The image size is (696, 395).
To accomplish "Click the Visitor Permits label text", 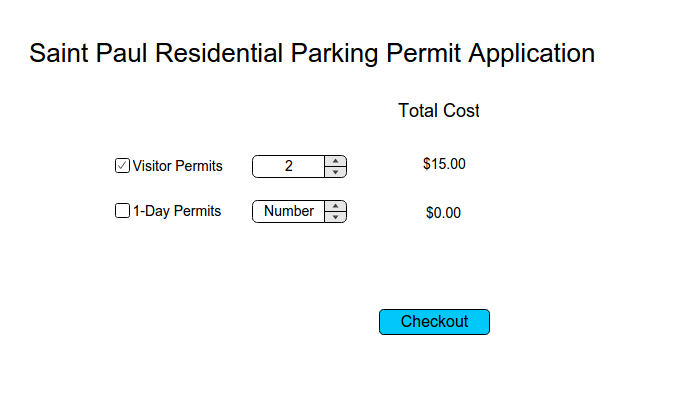I will click(x=178, y=166).
